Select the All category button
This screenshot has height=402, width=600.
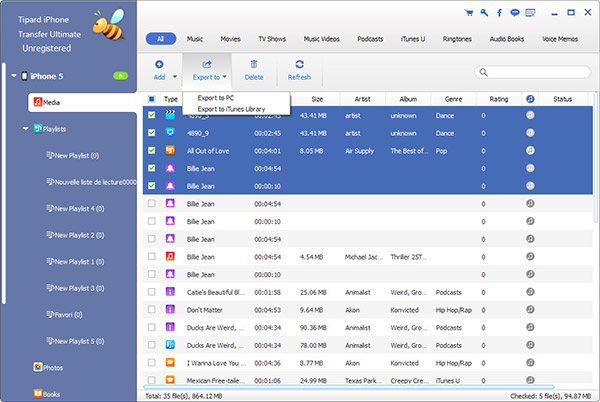click(x=161, y=39)
